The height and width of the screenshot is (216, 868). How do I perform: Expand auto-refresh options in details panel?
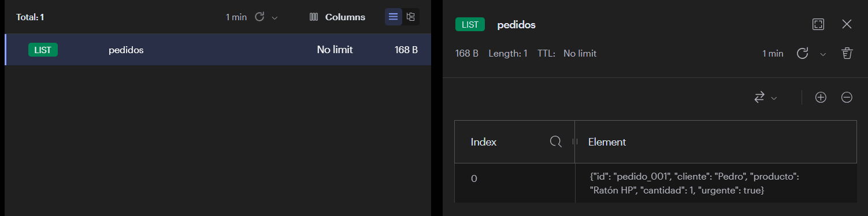click(x=823, y=54)
